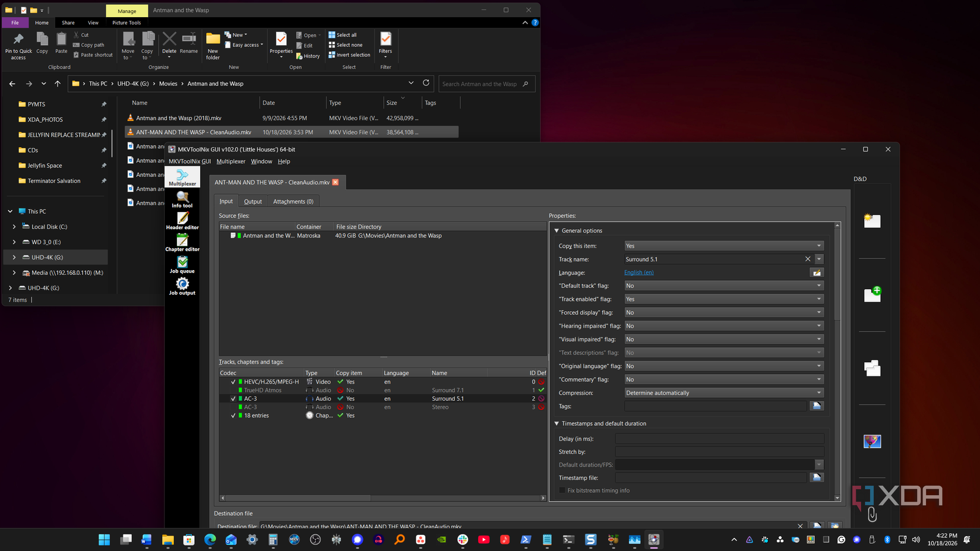The width and height of the screenshot is (980, 551).
Task: Click Select all in Explorer ribbon
Action: click(x=343, y=35)
